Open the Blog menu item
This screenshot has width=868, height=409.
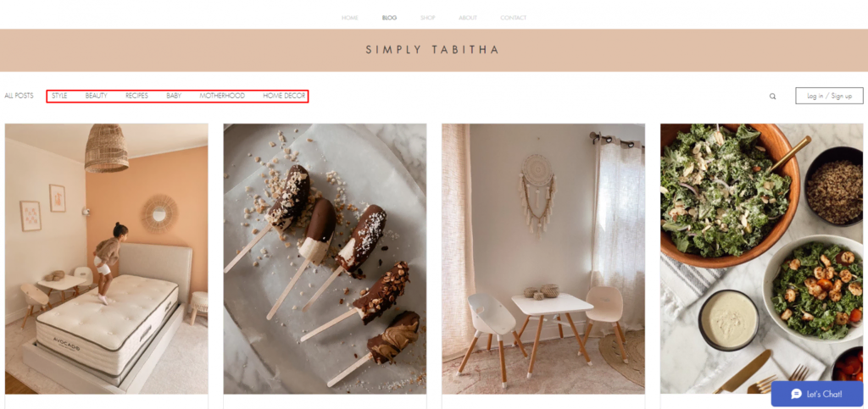pos(389,18)
